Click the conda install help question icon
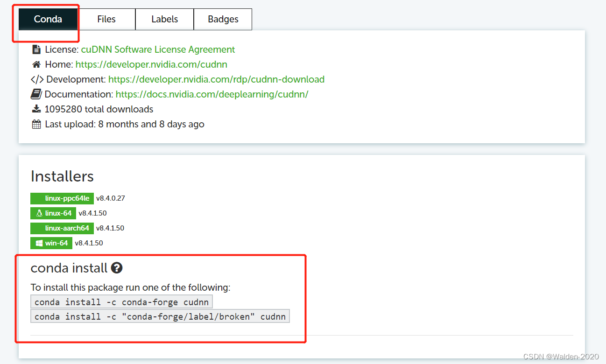The height and width of the screenshot is (364, 606). (x=117, y=268)
